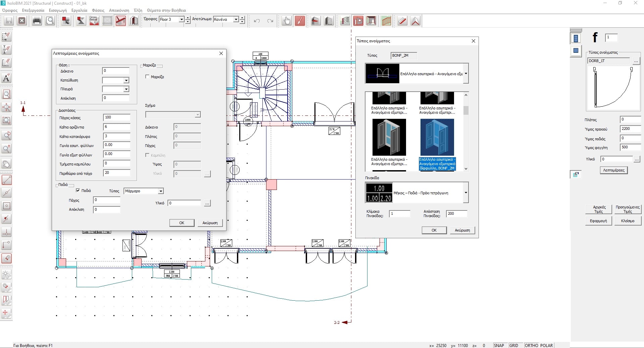Click the Όροφος floor stepper up arrow
The width and height of the screenshot is (644, 348).
click(x=188, y=18)
